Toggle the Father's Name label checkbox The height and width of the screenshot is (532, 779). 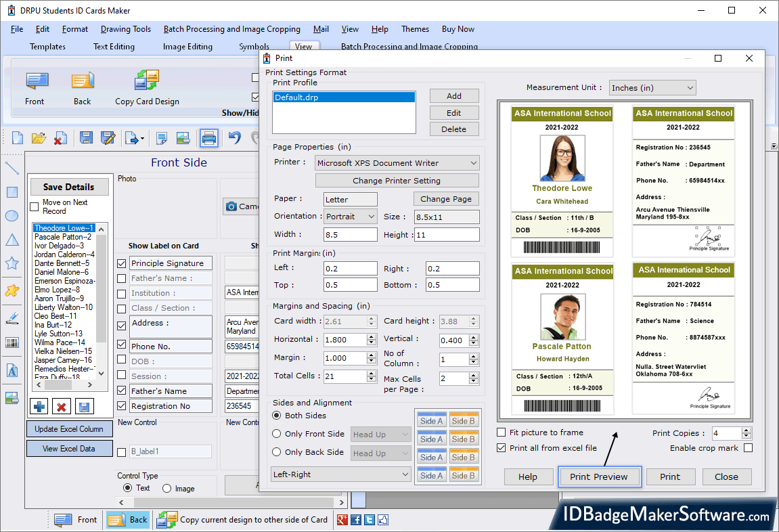tap(120, 278)
